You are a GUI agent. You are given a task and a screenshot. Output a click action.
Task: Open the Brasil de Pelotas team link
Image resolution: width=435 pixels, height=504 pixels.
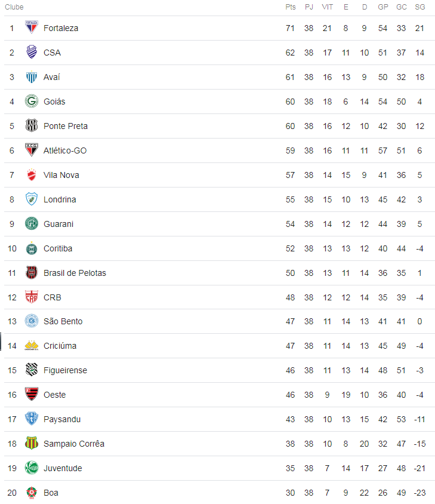(x=75, y=273)
